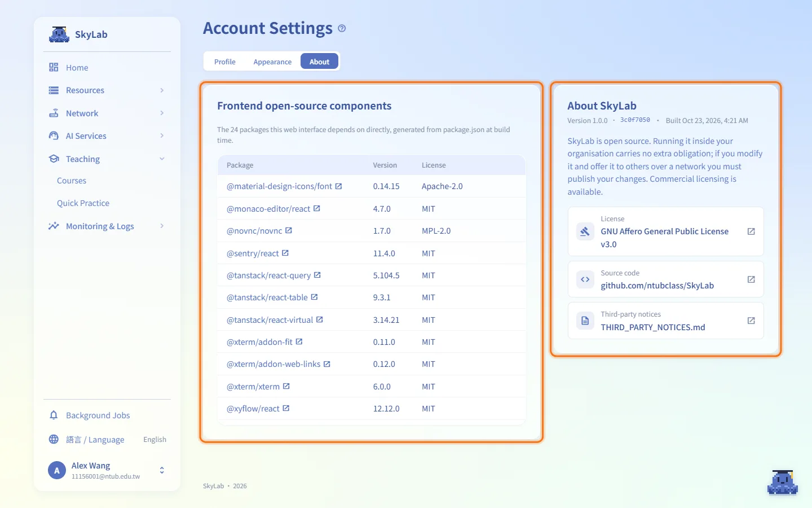Click the Package column header

pos(240,165)
